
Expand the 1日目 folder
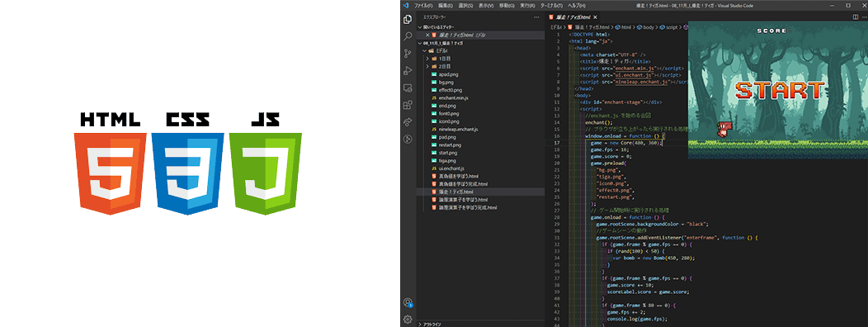pos(427,58)
